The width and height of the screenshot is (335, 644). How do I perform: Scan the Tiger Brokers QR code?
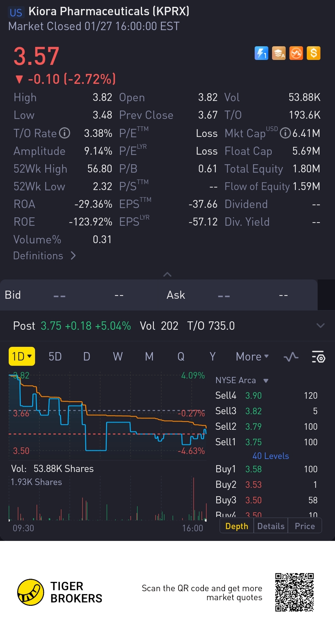click(294, 592)
